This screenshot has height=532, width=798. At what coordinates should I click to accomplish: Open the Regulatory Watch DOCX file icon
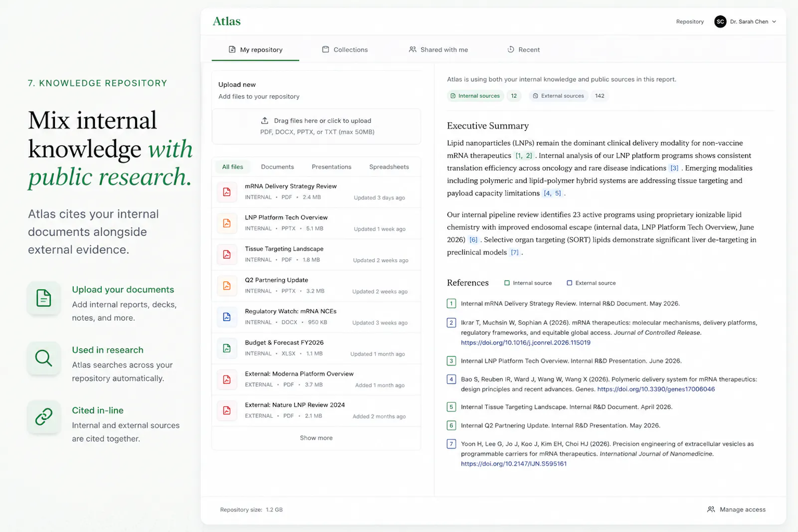click(x=226, y=317)
